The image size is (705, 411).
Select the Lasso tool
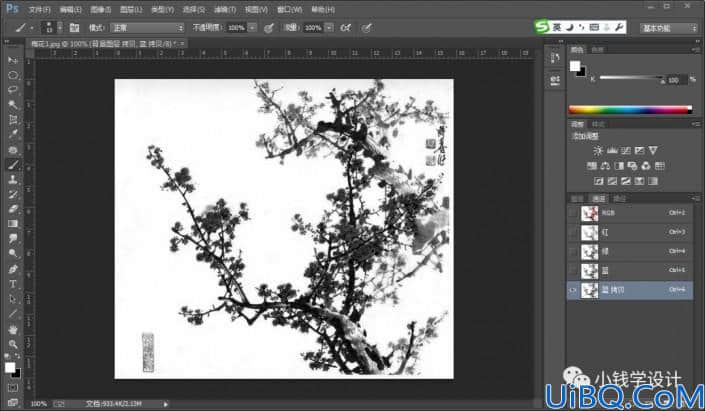coord(13,90)
